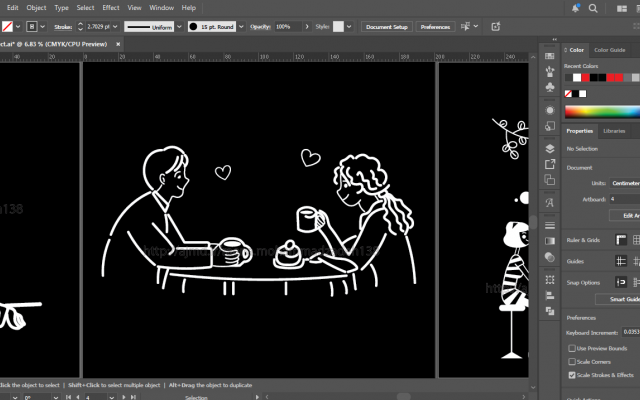Open the 15 pt. Round brush dropdown
This screenshot has width=640, height=400.
tap(241, 27)
